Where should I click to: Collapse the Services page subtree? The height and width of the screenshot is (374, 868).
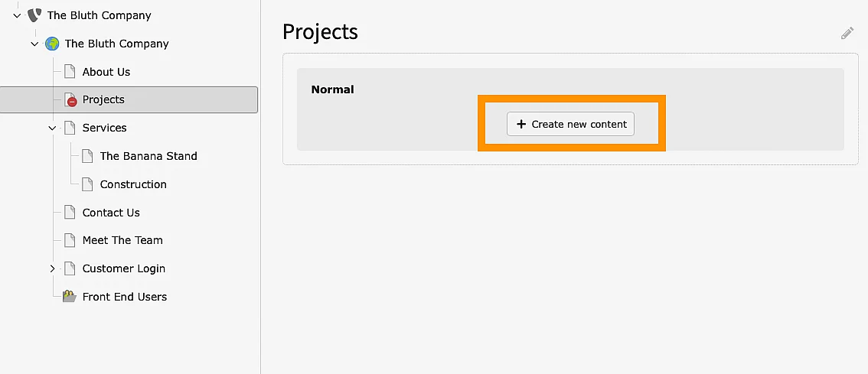[x=52, y=128]
